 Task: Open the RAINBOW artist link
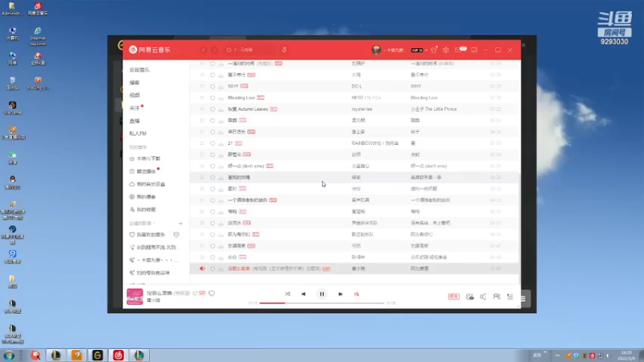pyautogui.click(x=366, y=143)
